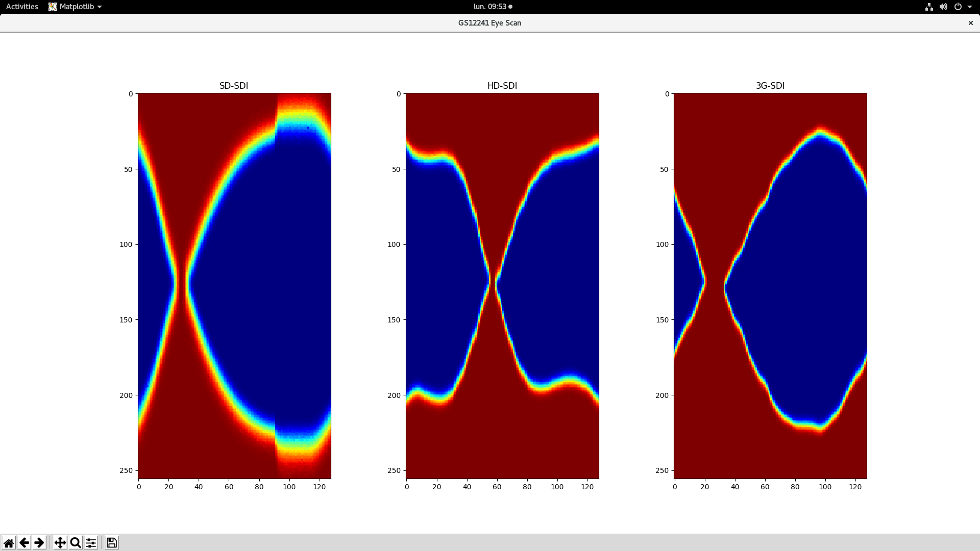980x551 pixels.
Task: Save the figure to file
Action: point(112,542)
